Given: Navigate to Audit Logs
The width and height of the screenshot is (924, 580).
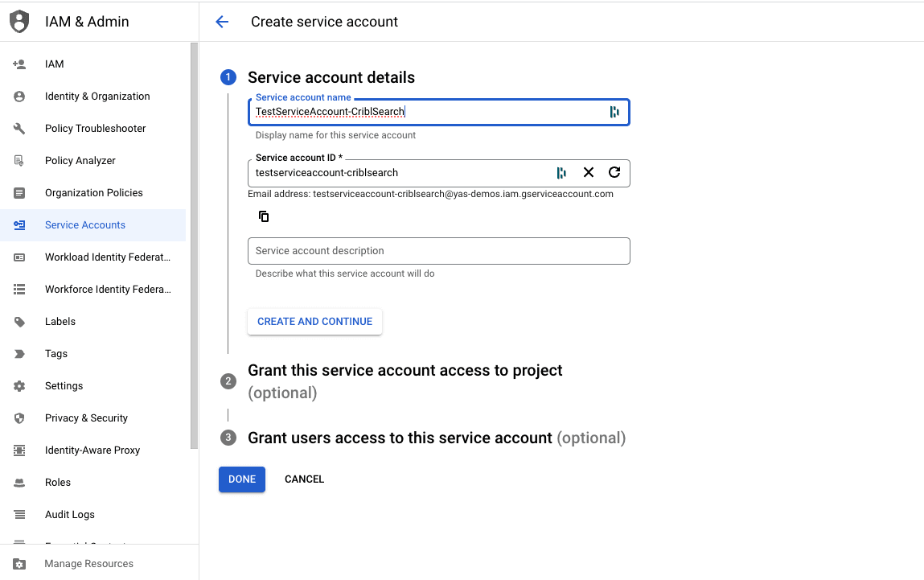Looking at the screenshot, I should [70, 515].
